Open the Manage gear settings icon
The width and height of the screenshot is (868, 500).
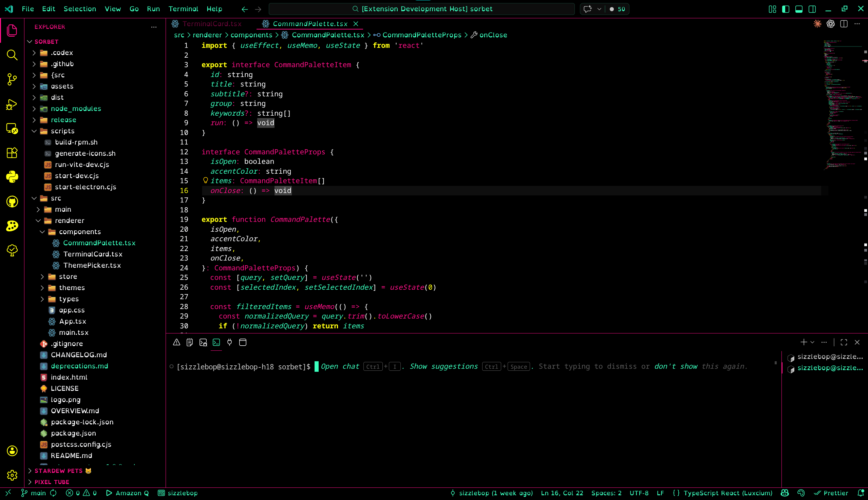12,475
